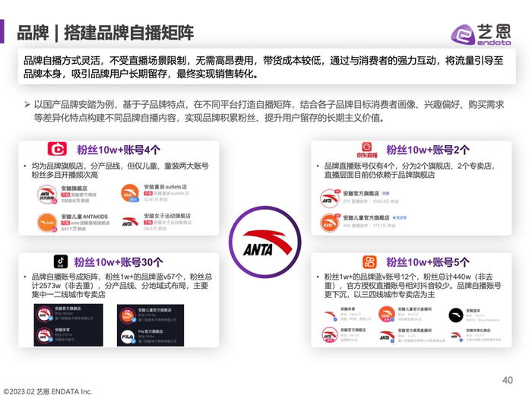This screenshot has height=399, width=532.
Task: Click the Fila官方旗舰店 name text
Action: (x=150, y=331)
